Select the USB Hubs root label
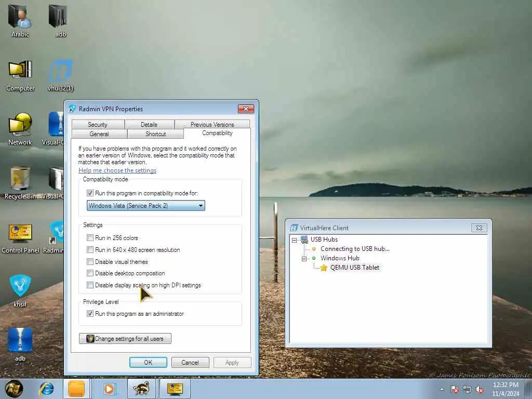Viewport: 532px width, 399px height. [x=324, y=239]
